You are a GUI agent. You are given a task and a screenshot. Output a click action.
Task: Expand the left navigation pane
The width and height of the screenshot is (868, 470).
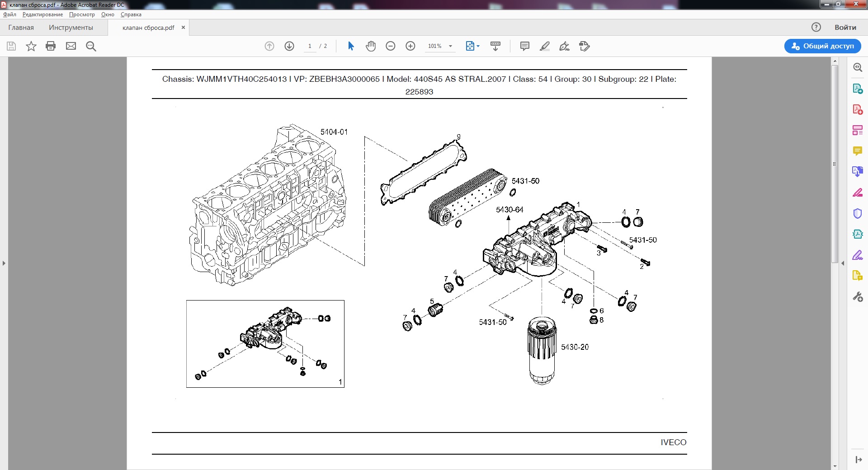(4, 263)
